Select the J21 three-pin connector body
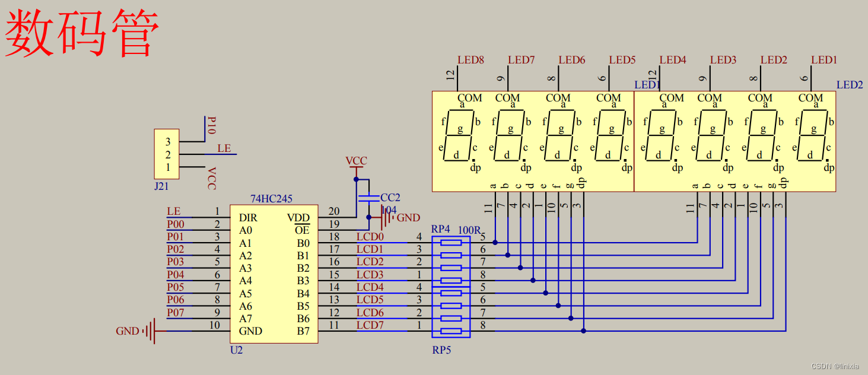This screenshot has width=868, height=375. pyautogui.click(x=167, y=154)
